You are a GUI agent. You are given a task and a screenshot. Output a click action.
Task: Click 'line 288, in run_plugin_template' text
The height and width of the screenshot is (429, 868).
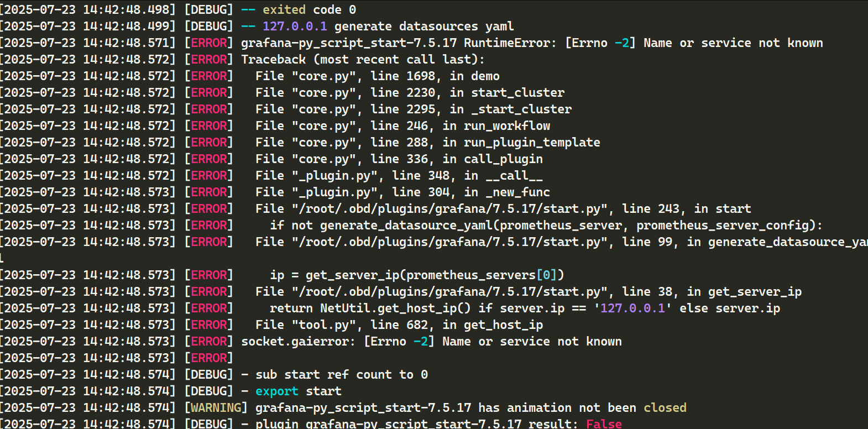(x=485, y=142)
